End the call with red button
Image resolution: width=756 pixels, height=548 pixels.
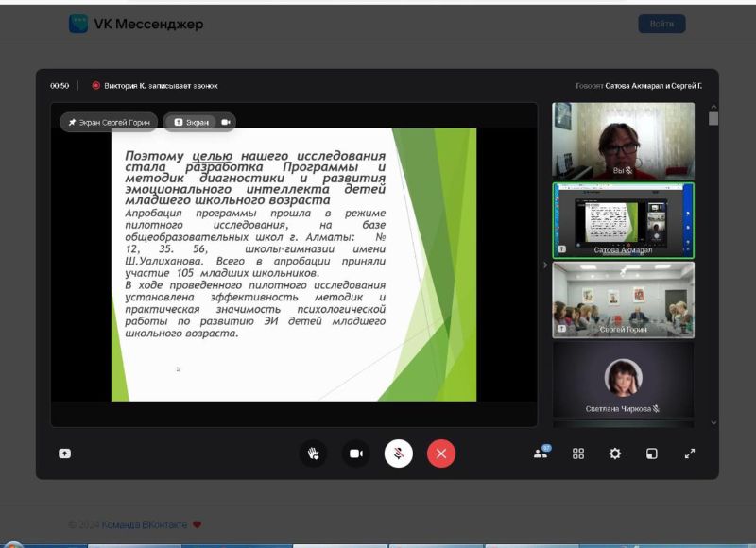440,454
